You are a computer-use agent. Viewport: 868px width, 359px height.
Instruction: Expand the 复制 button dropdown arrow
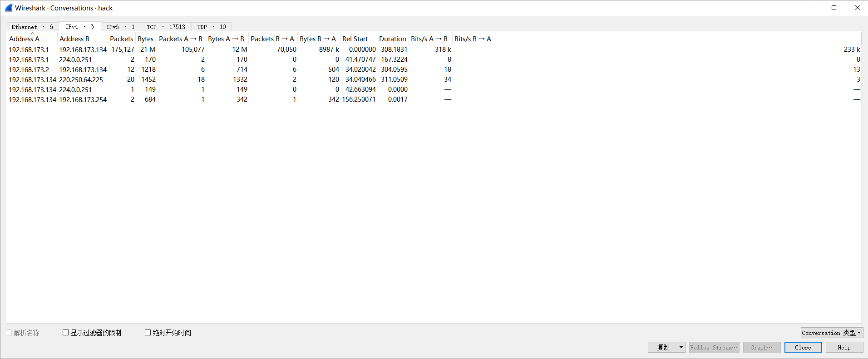click(681, 347)
